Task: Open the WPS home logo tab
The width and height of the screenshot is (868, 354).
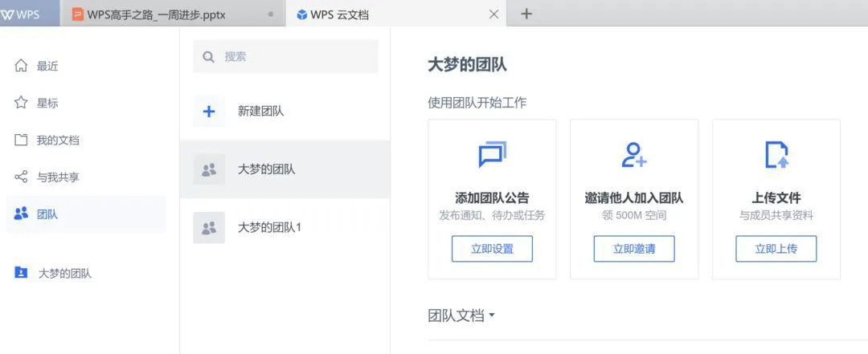Action: click(x=29, y=14)
